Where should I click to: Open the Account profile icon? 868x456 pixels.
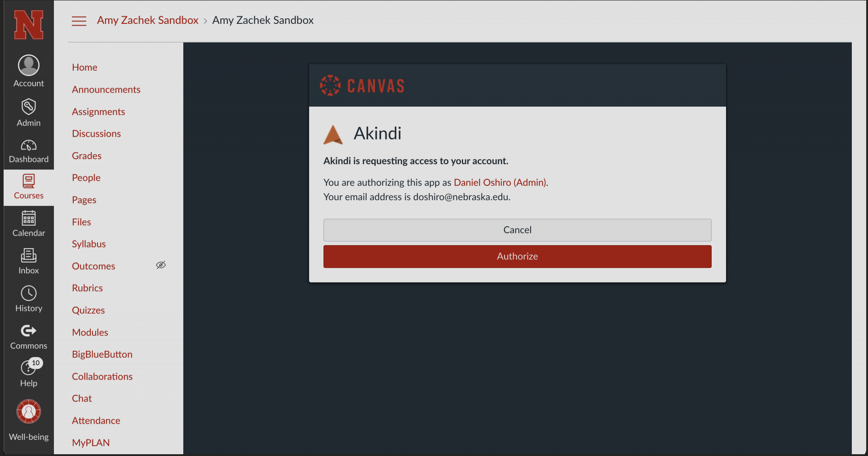[29, 66]
